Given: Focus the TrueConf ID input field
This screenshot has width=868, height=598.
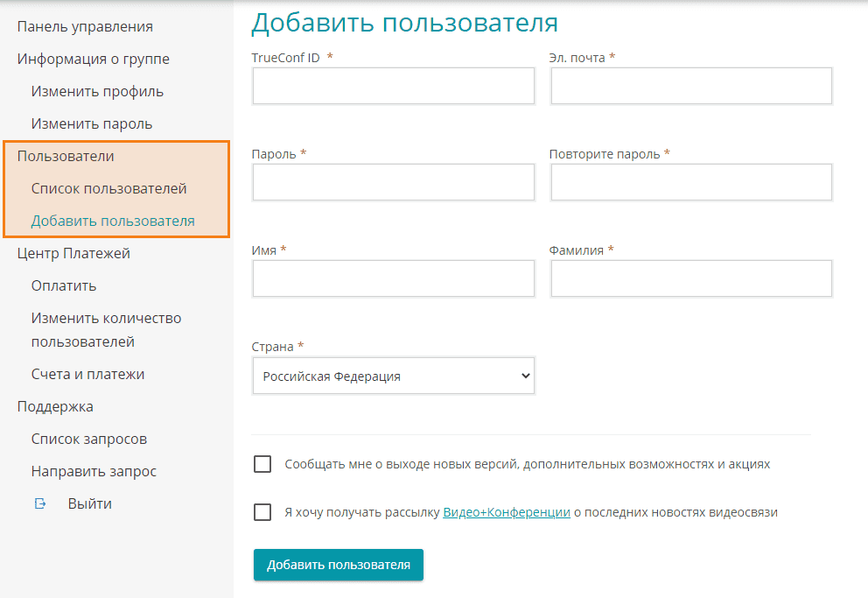Looking at the screenshot, I should pyautogui.click(x=394, y=86).
